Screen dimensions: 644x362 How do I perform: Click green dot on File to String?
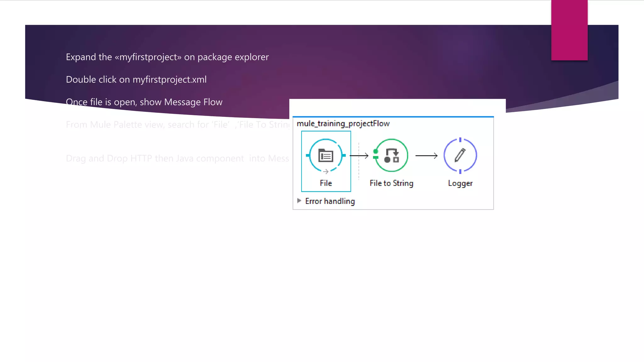click(375, 151)
